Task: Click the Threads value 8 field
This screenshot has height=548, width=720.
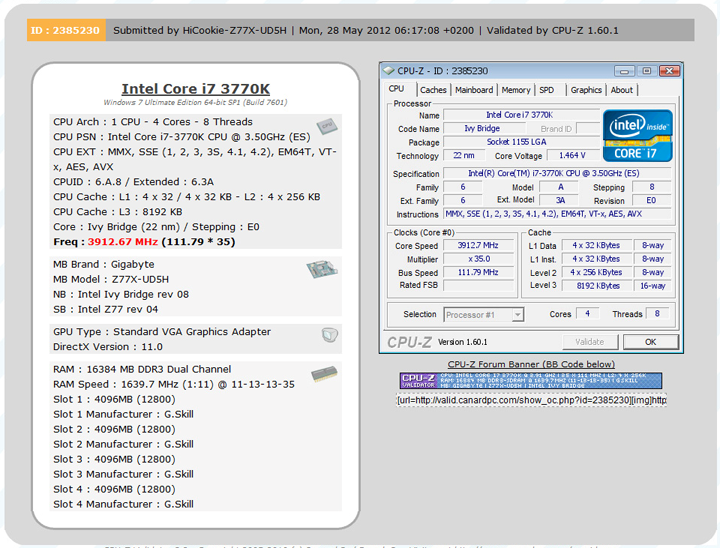Action: 657,314
